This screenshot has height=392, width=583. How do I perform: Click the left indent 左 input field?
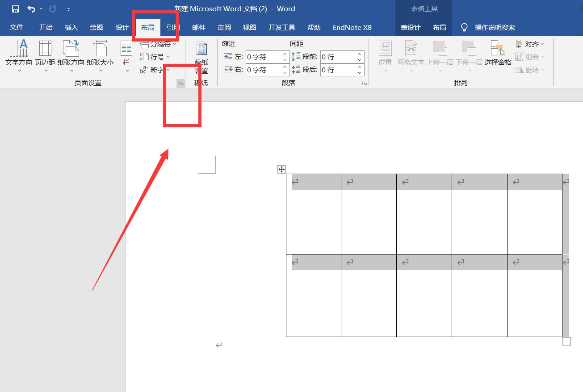click(x=264, y=57)
